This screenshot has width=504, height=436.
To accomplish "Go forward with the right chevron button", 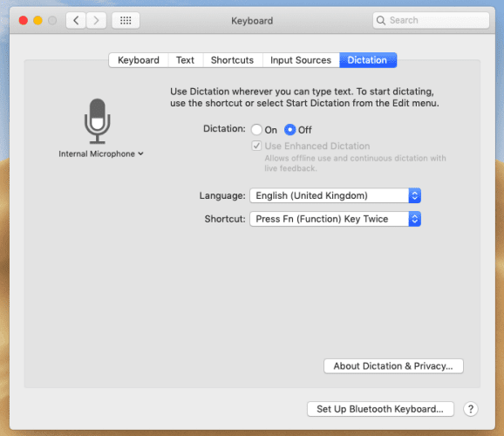I will coord(96,21).
